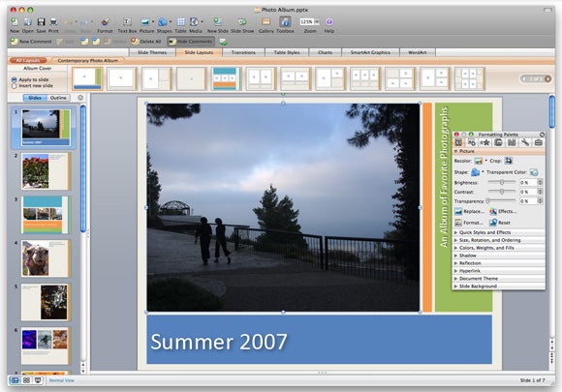The image size is (562, 392).
Task: Select slide 4 thumbnail with camel photo
Action: coord(45,258)
